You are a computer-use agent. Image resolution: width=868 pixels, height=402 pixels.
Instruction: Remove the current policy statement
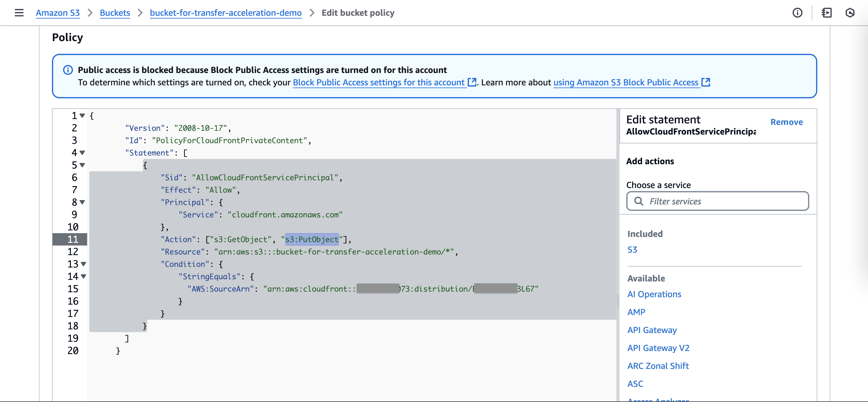tap(786, 122)
